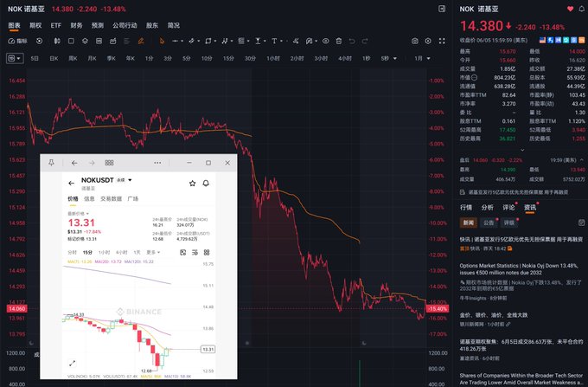This screenshot has height=387, width=588.
Task: Select 4小时 interval in Binance popup
Action: 122,252
